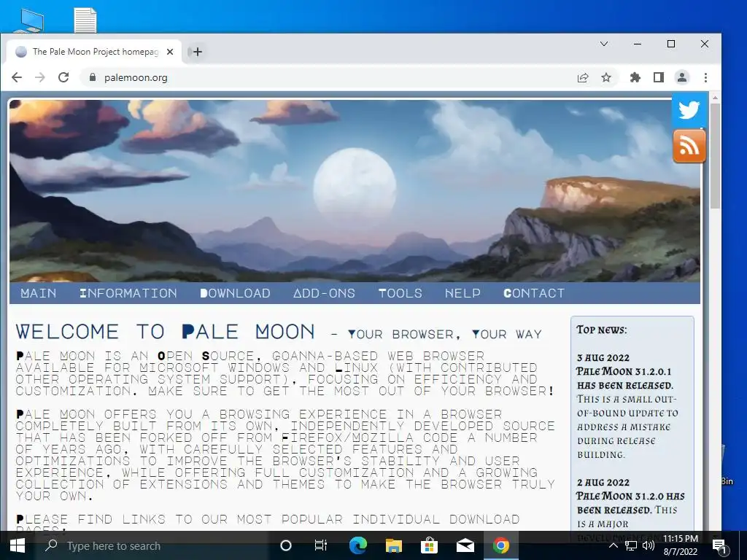Open the Chrome profile avatar menu
The height and width of the screenshot is (560, 747).
(682, 77)
